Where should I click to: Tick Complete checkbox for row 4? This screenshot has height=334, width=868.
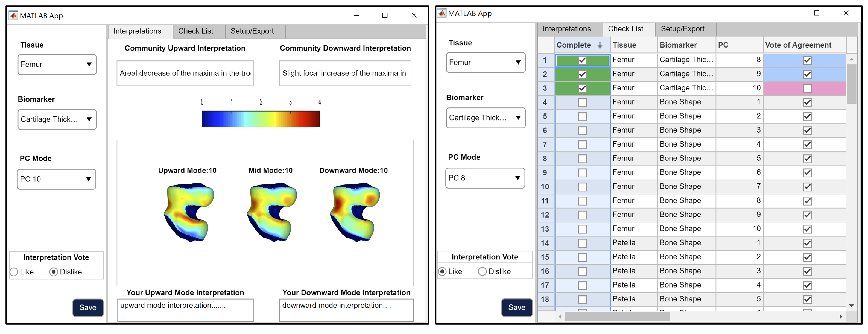(582, 102)
